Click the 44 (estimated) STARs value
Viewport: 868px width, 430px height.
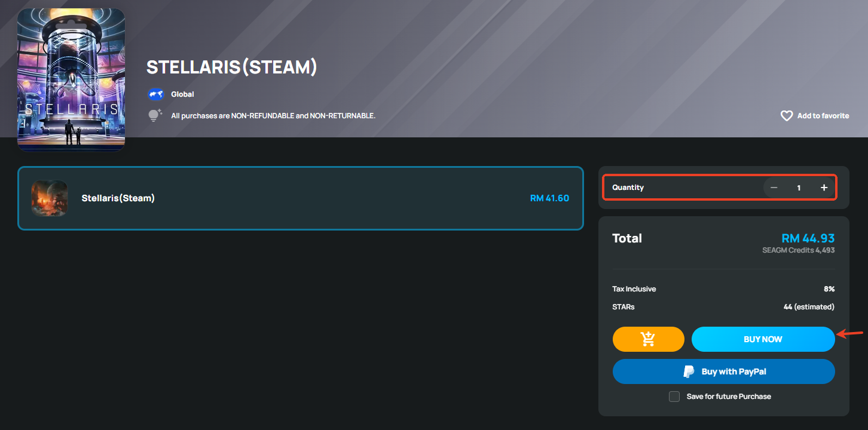pos(809,307)
